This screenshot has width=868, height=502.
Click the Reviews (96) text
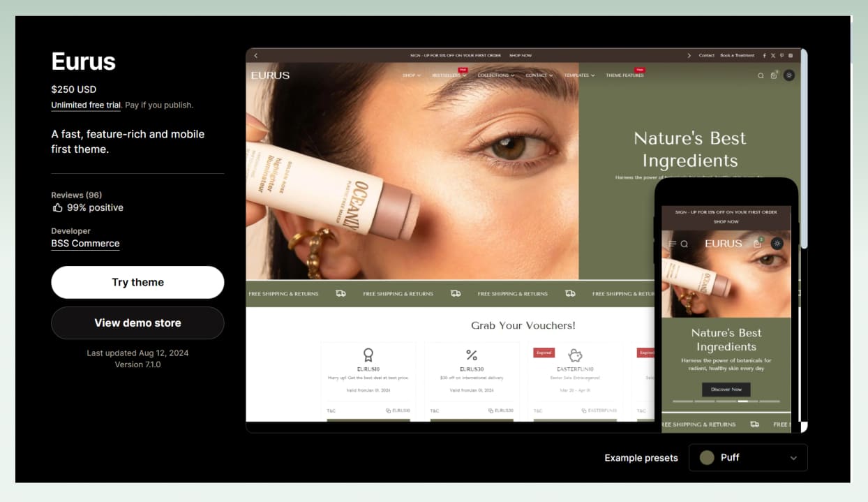[76, 195]
